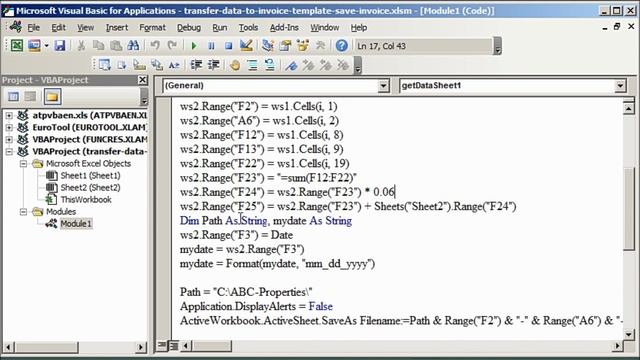Undo last edit with Undo icon
This screenshot has width=640, height=360.
155,46
